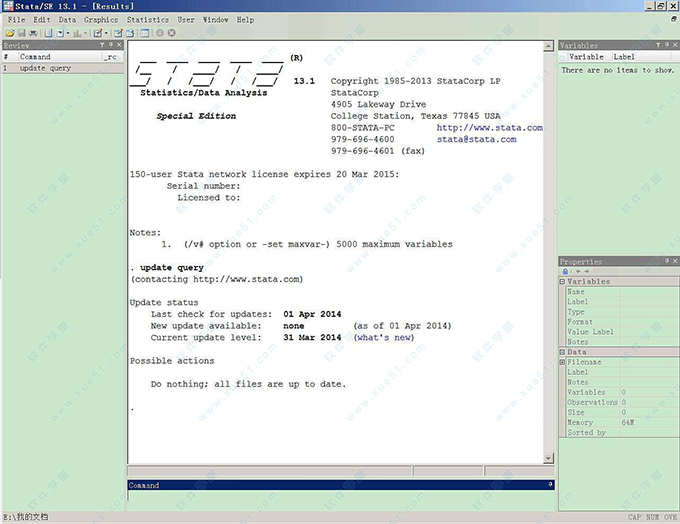Open the Data Editor (Edit) icon
This screenshot has height=524, width=680.
[118, 33]
